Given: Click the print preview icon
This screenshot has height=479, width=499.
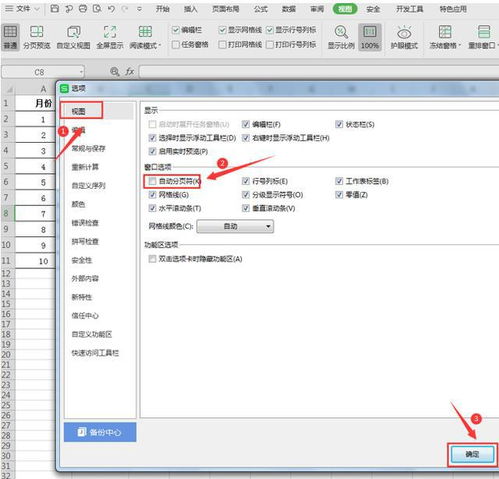Looking at the screenshot, I should click(97, 9).
